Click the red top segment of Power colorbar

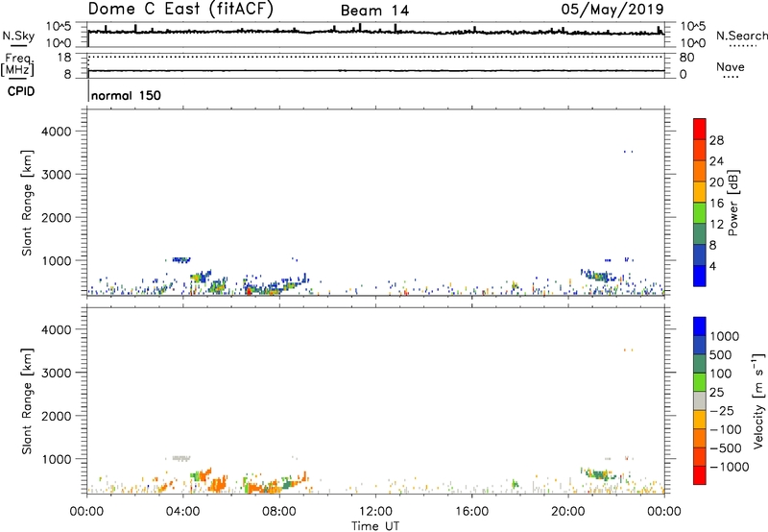coord(700,129)
